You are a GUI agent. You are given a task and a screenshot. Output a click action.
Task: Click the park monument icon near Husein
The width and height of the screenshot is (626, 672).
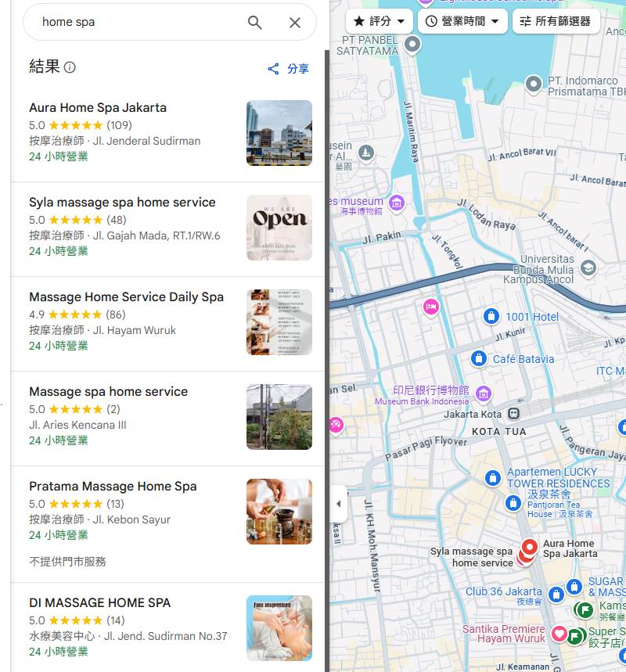pos(365,153)
